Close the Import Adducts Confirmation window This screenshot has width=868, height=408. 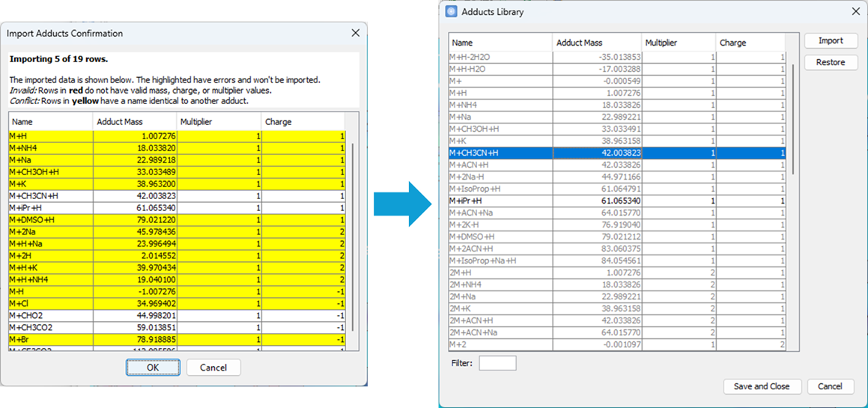(355, 33)
